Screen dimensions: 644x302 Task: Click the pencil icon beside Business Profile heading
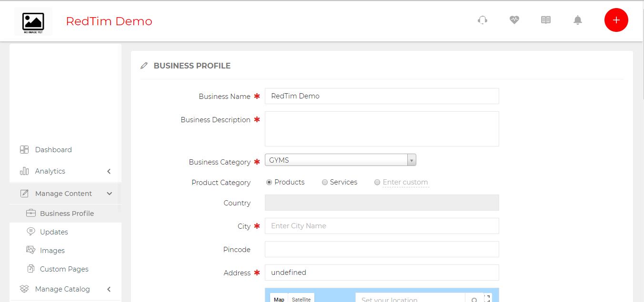click(144, 66)
